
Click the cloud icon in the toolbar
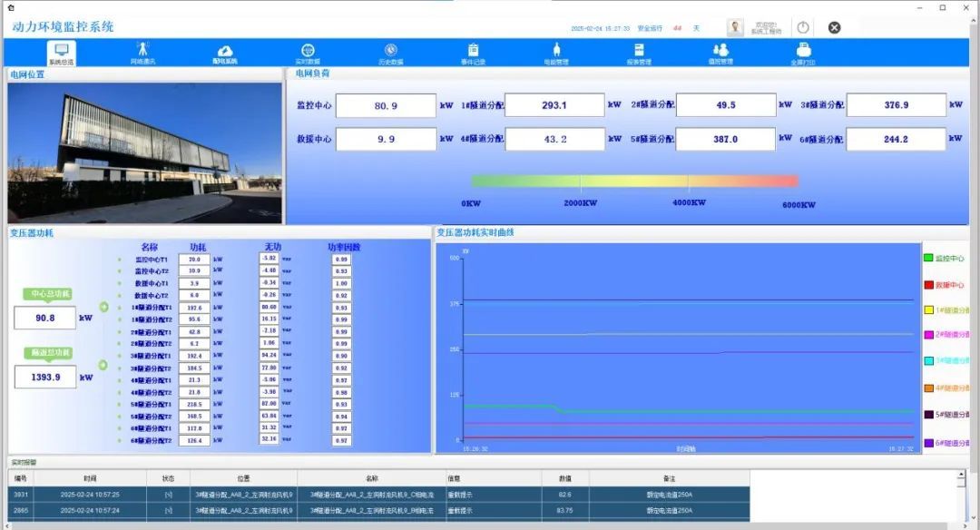coord(225,53)
